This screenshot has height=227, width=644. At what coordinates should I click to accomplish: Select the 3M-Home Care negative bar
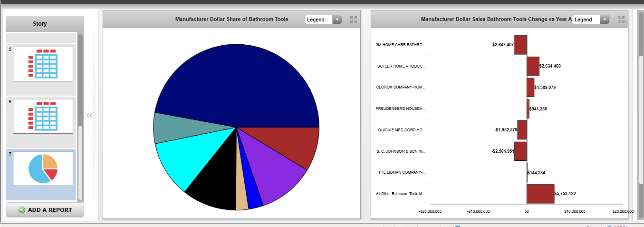tap(520, 45)
